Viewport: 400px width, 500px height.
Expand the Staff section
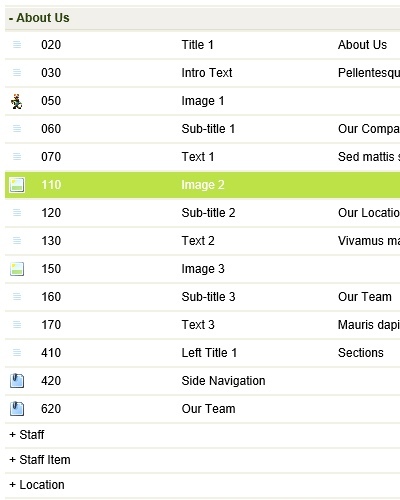click(27, 435)
